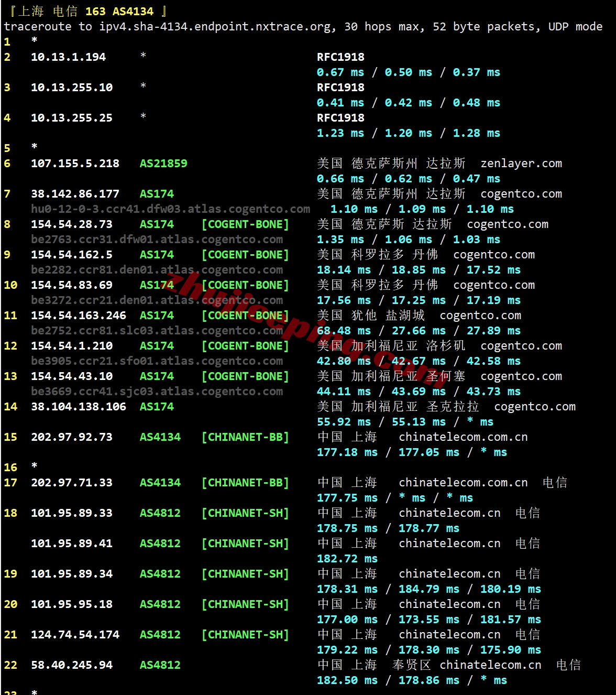
Task: Click IP 154.54.43.10 on hop 13
Action: tap(72, 376)
